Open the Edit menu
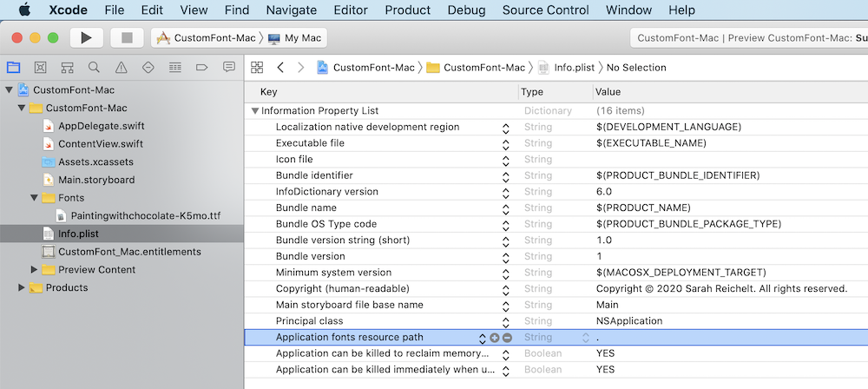 (152, 10)
